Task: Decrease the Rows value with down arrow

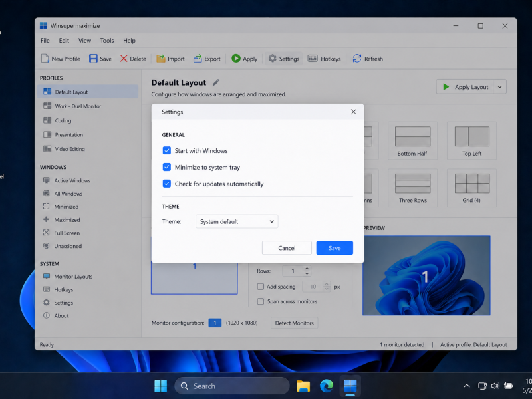Action: pos(307,273)
